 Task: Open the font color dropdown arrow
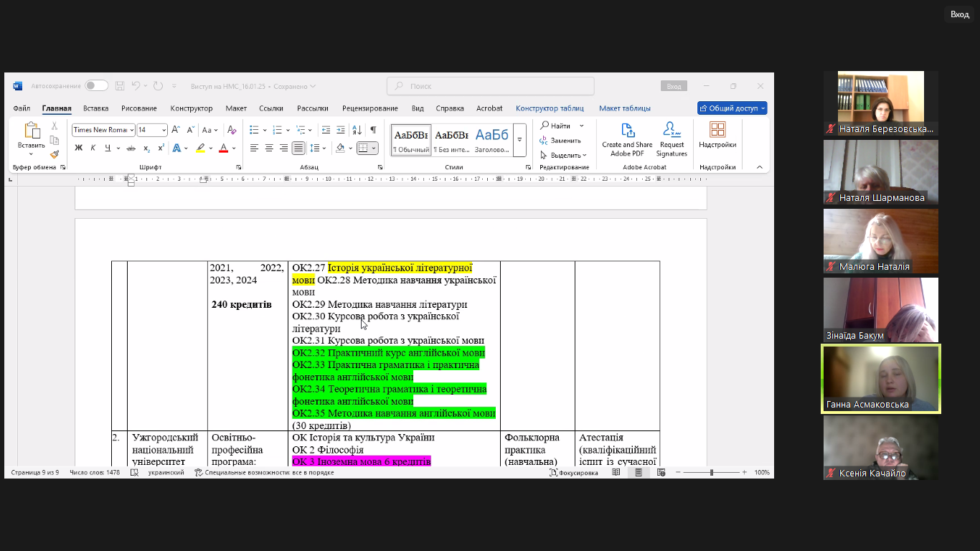(234, 149)
